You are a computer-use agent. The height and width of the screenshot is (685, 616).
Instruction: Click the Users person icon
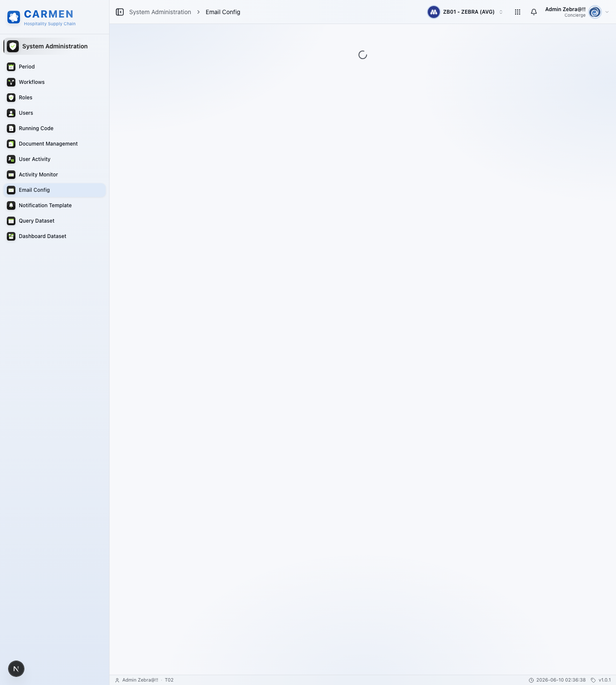(11, 113)
